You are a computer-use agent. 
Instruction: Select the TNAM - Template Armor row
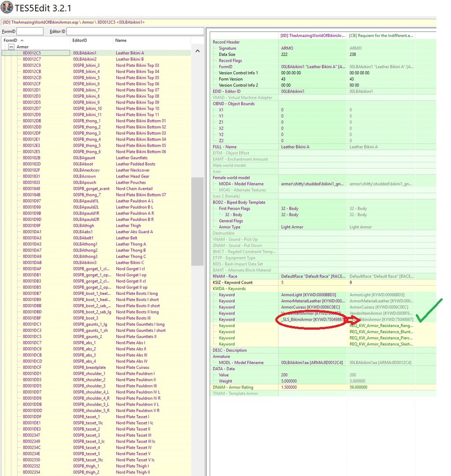(x=323, y=393)
